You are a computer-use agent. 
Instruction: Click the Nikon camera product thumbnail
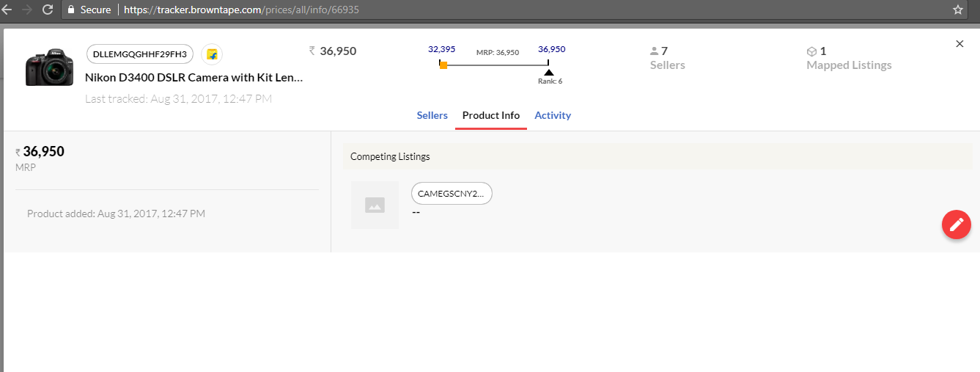pyautogui.click(x=50, y=67)
